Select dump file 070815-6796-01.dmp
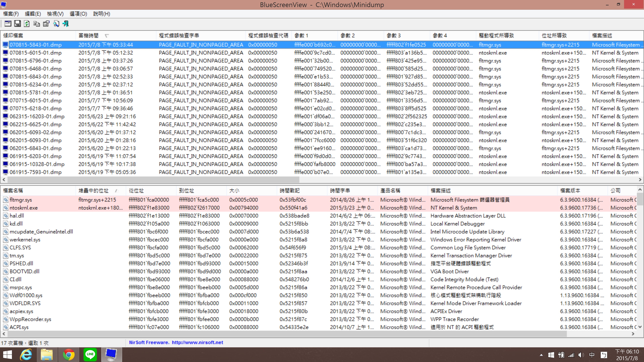 click(x=36, y=61)
